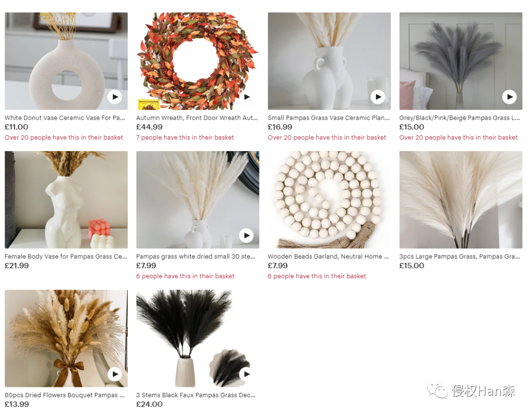
Task: Open the Small Pampas Grass Vase Ceramic title
Action: [x=329, y=118]
